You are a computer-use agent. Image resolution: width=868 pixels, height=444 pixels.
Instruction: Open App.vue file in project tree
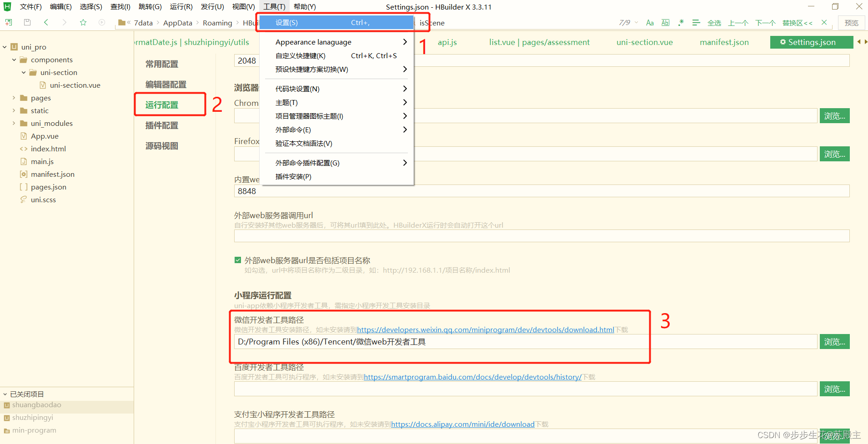[45, 136]
